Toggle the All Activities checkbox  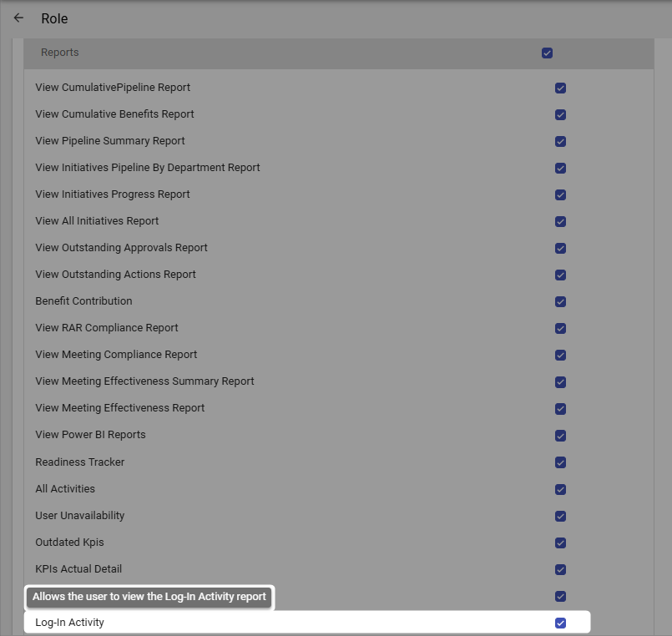coord(560,489)
